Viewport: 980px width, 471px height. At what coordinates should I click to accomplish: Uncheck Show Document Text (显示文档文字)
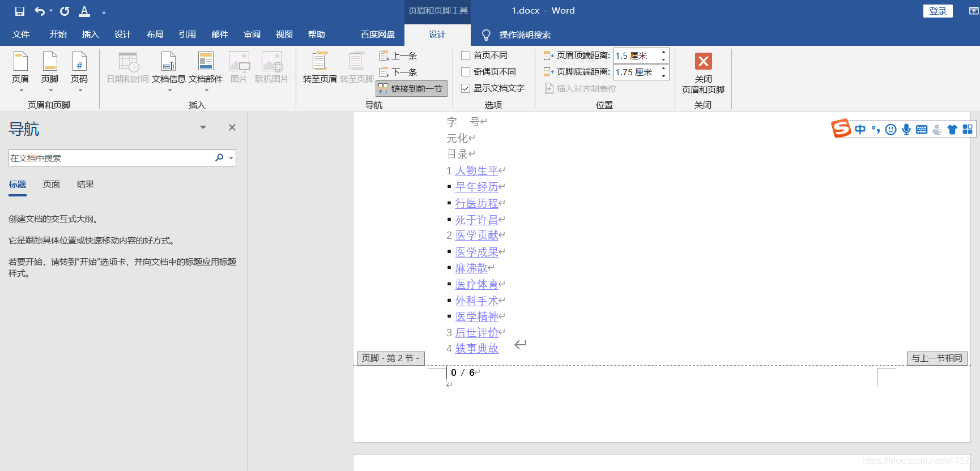tap(466, 88)
